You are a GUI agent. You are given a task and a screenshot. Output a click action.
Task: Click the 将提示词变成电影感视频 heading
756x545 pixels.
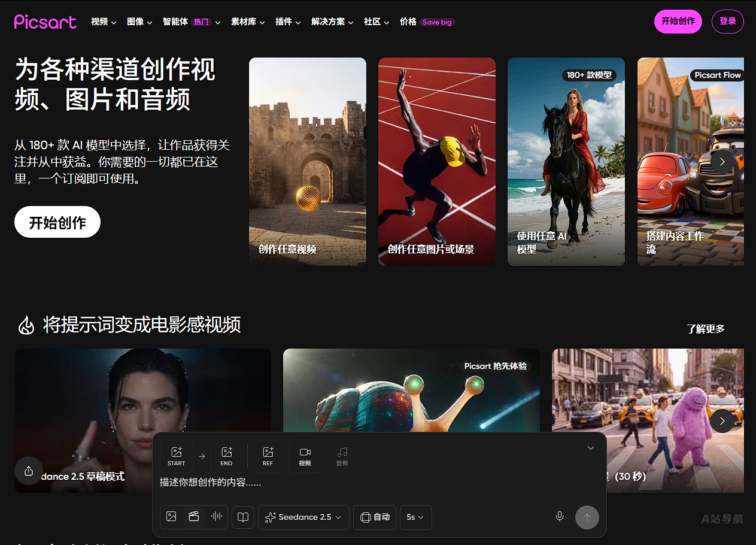[142, 325]
